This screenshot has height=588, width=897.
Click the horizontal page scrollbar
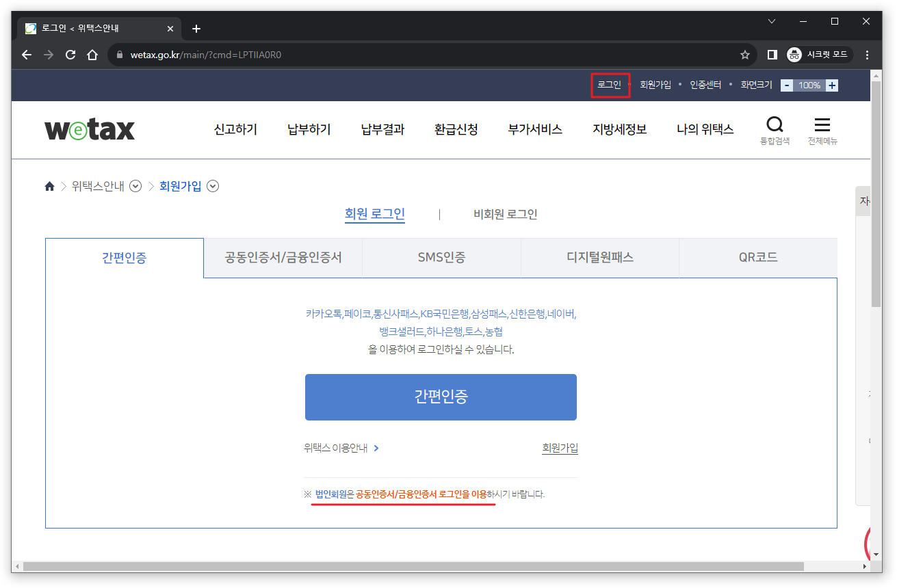(x=414, y=567)
